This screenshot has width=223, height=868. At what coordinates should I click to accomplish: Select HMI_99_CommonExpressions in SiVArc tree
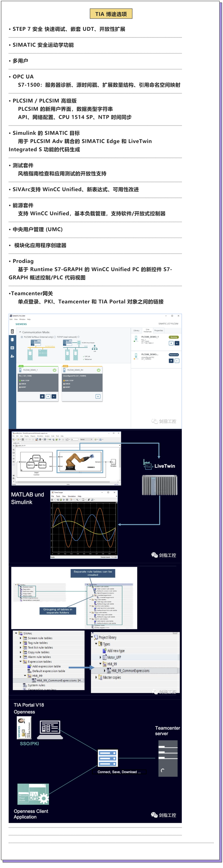pos(59,681)
